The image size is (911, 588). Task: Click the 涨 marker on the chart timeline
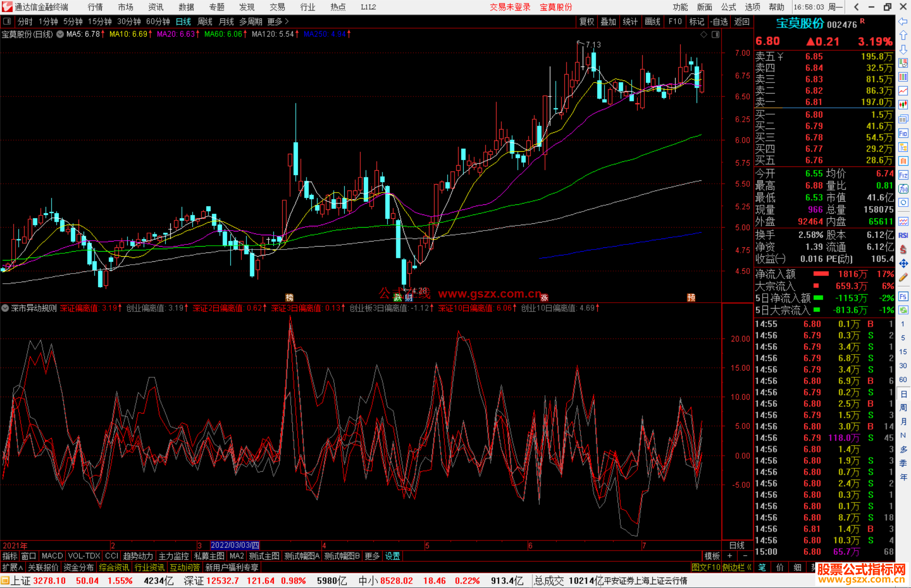click(x=544, y=298)
